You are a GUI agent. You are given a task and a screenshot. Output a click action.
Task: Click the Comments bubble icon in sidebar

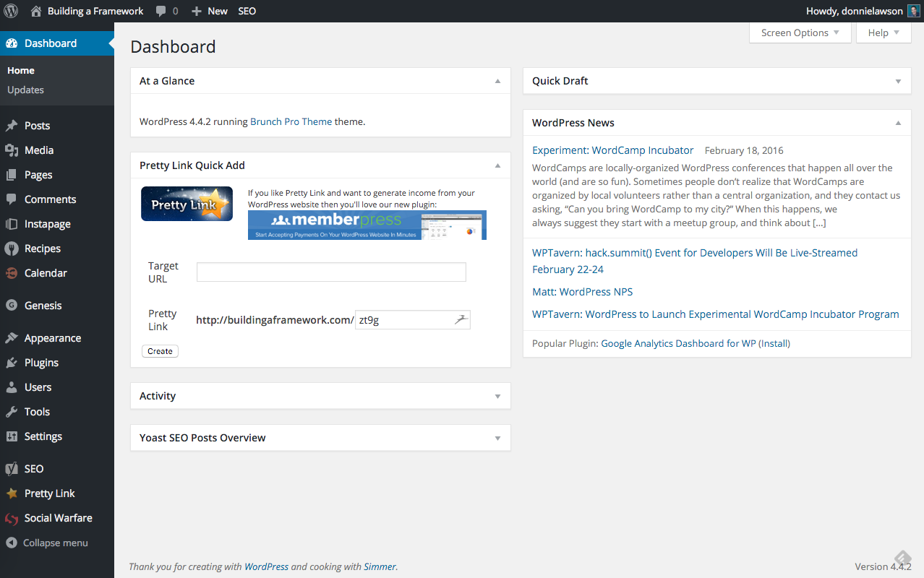[x=12, y=199]
